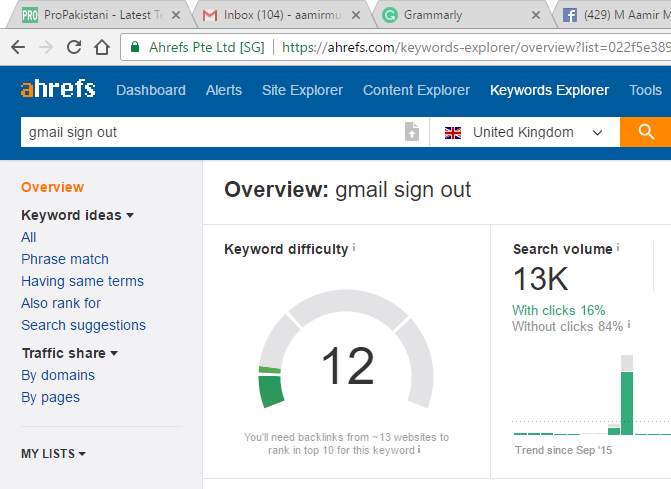671x489 pixels.
Task: Open Phrase match keyword ideas
Action: tap(65, 259)
